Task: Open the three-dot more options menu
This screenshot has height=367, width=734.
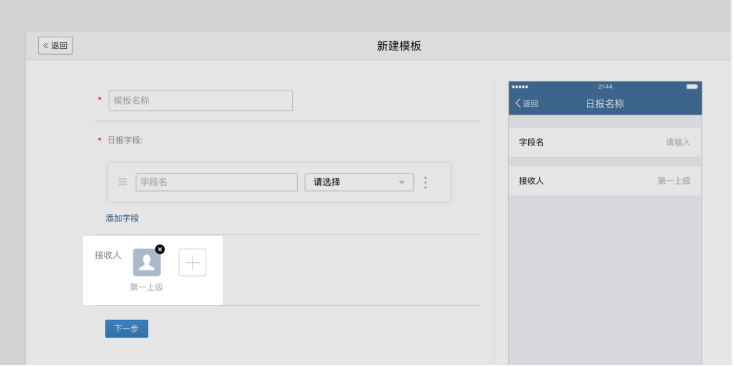Action: (x=425, y=182)
